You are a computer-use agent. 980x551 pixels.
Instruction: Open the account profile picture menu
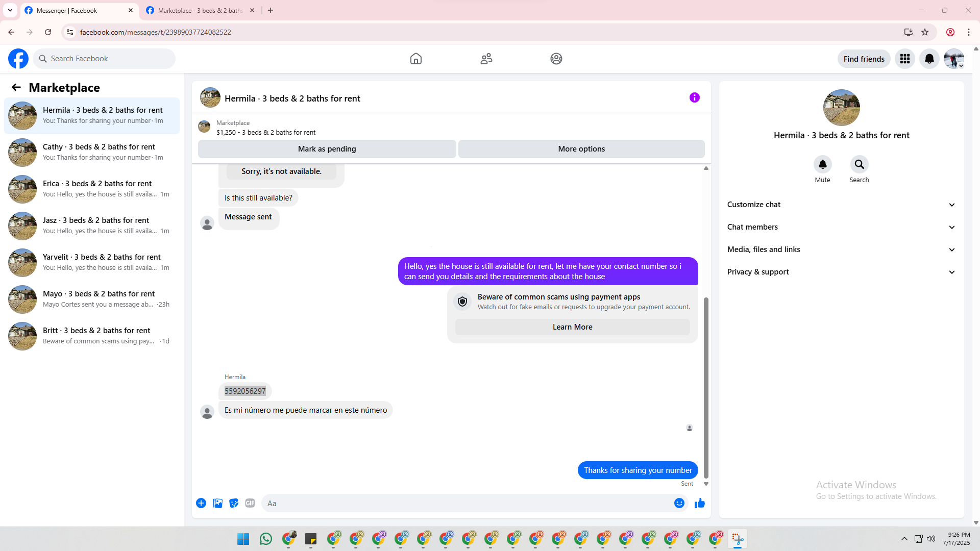pyautogui.click(x=954, y=59)
